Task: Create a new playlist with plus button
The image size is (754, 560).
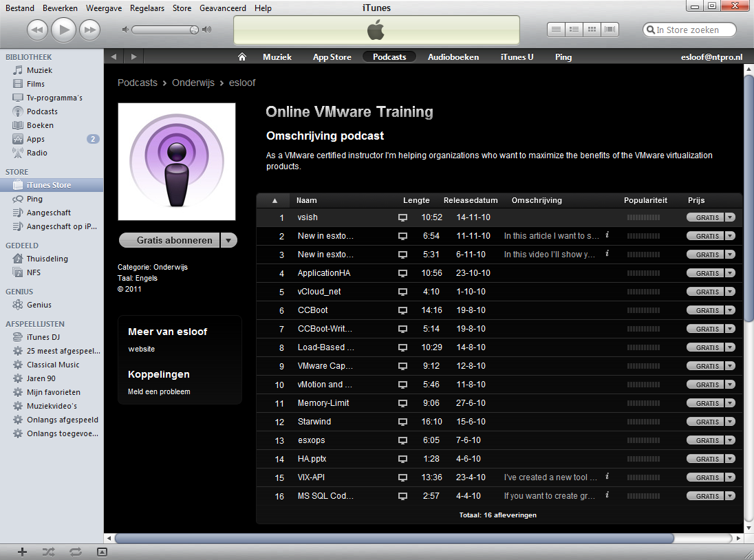Action: coord(22,552)
